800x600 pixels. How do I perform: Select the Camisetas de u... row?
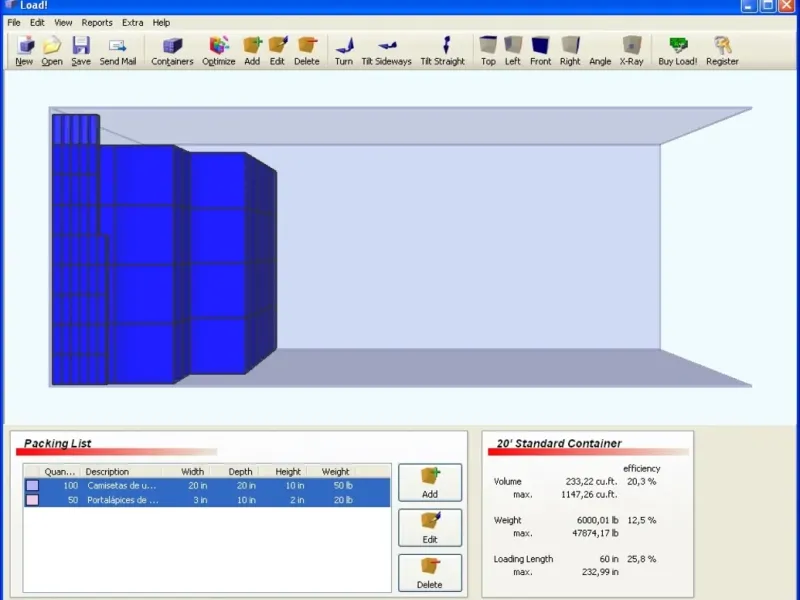pyautogui.click(x=207, y=485)
